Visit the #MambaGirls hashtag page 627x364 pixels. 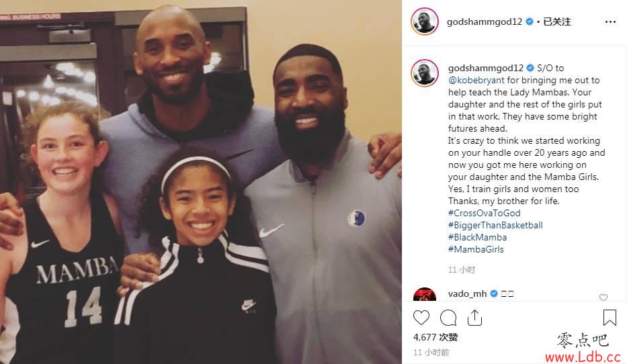[476, 249]
